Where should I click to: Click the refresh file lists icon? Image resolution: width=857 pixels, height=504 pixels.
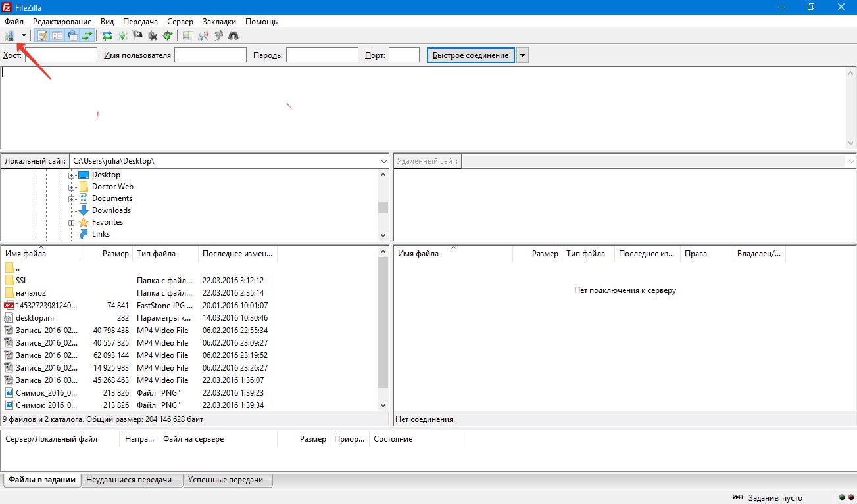pyautogui.click(x=107, y=35)
